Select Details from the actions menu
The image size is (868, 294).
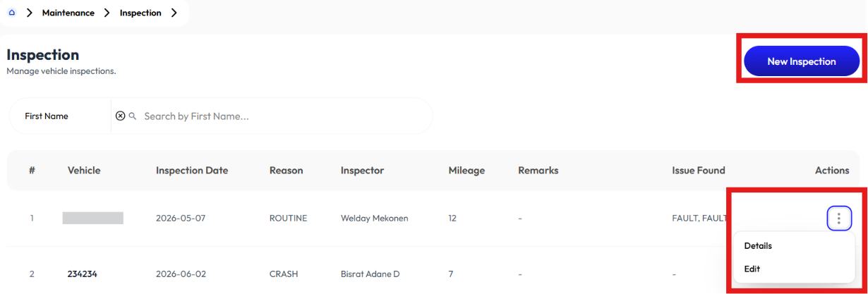(x=758, y=246)
